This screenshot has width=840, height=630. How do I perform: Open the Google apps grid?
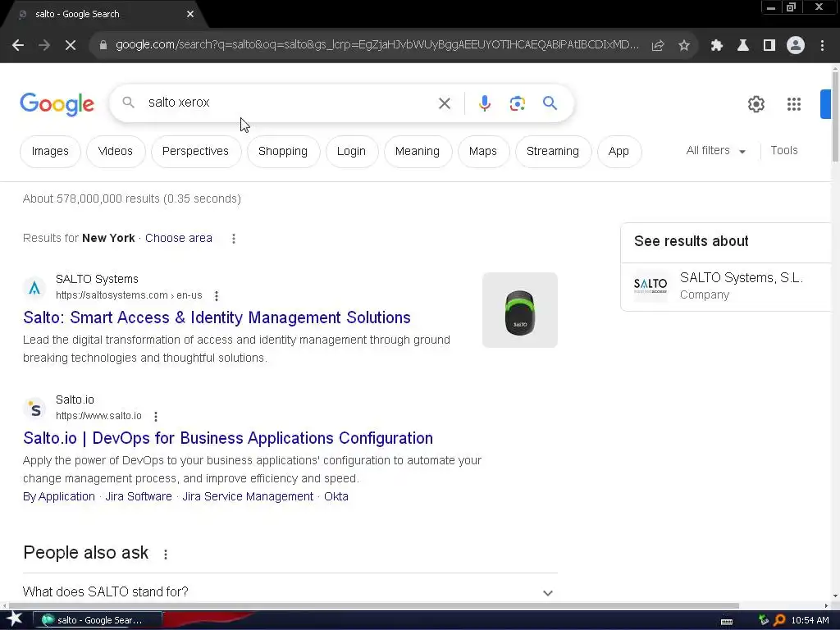794,104
